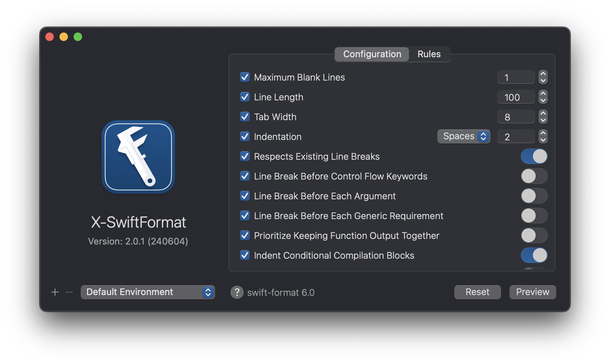This screenshot has height=364, width=610.
Task: Open help via the question mark button
Action: [237, 292]
